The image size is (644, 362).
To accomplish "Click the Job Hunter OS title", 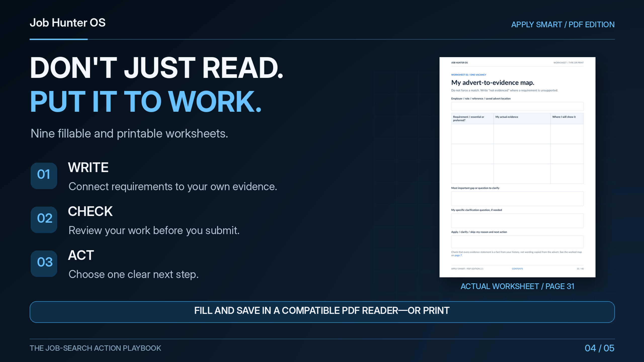I will click(x=67, y=23).
